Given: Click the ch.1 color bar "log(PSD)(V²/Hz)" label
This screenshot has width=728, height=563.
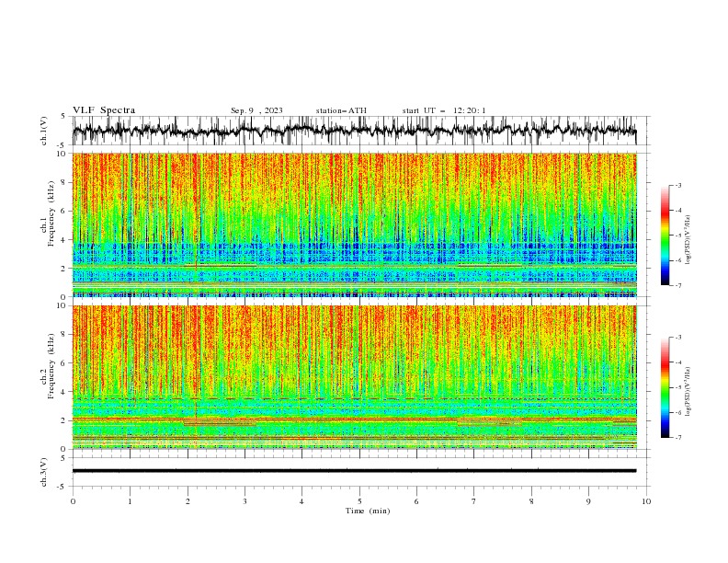Looking at the screenshot, I should (688, 240).
